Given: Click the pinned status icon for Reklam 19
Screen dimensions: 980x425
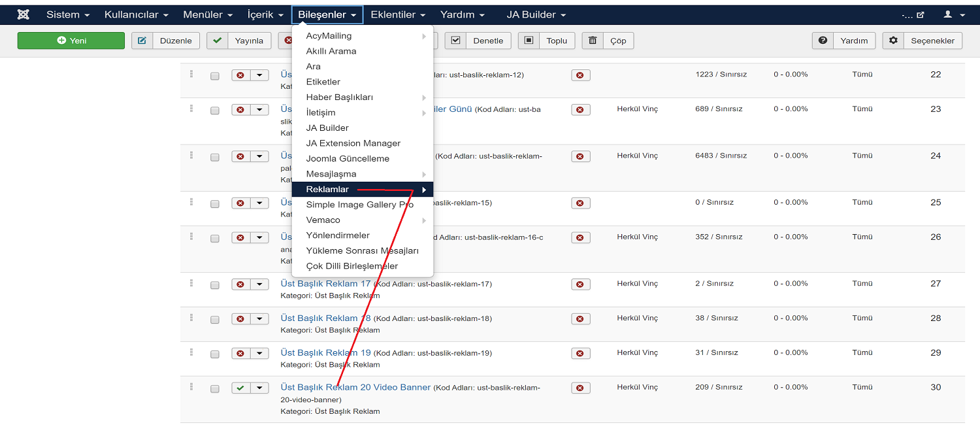Looking at the screenshot, I should pos(580,354).
